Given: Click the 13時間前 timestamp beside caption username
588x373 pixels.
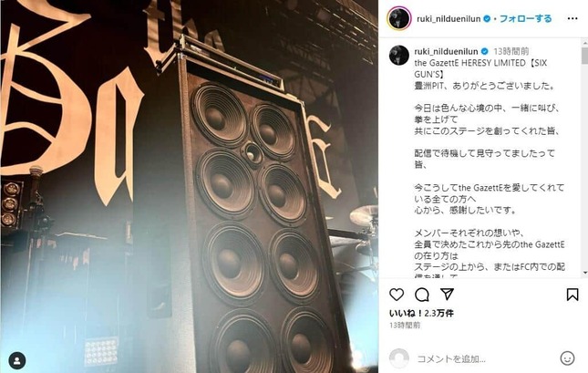Looking at the screenshot, I should tap(511, 51).
